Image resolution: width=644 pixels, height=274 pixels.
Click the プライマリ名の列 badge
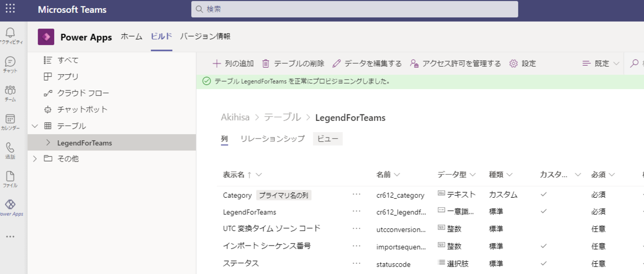coord(284,195)
